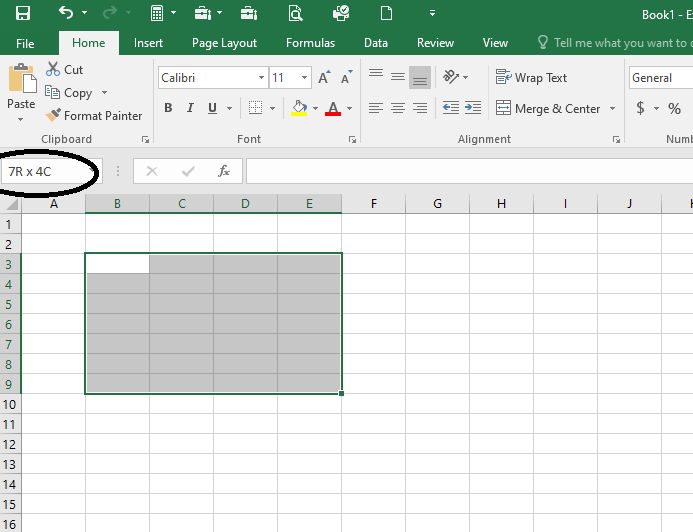Click the Select All corner triangle
This screenshot has height=532, width=693.
11,204
